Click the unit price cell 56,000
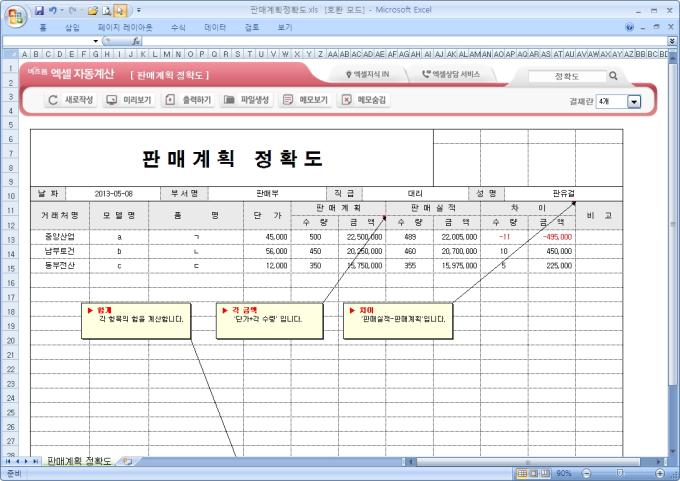This screenshot has width=680, height=481. click(x=267, y=251)
